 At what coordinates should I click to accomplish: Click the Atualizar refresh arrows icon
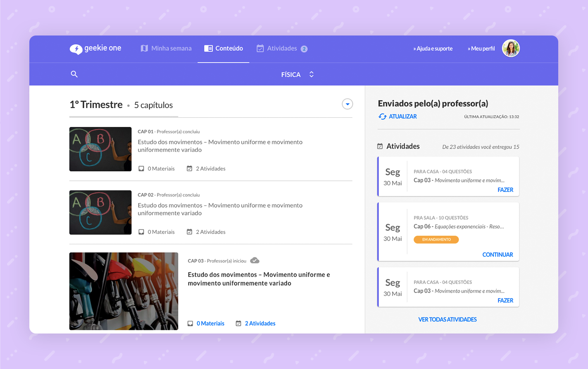383,117
